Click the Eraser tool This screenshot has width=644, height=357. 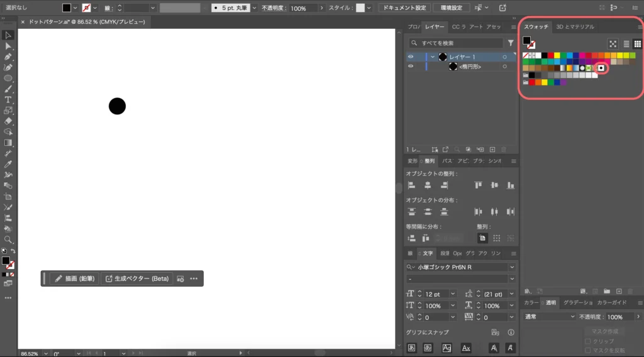click(x=8, y=121)
